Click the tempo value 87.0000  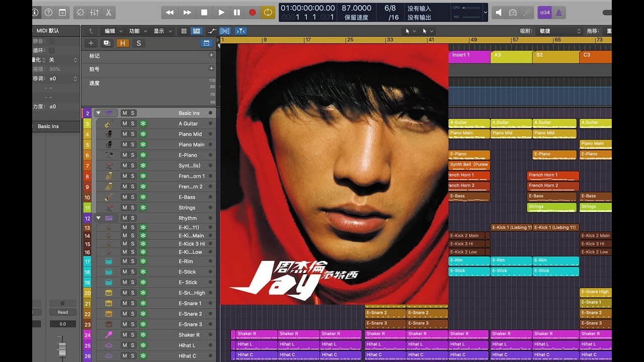pos(356,8)
